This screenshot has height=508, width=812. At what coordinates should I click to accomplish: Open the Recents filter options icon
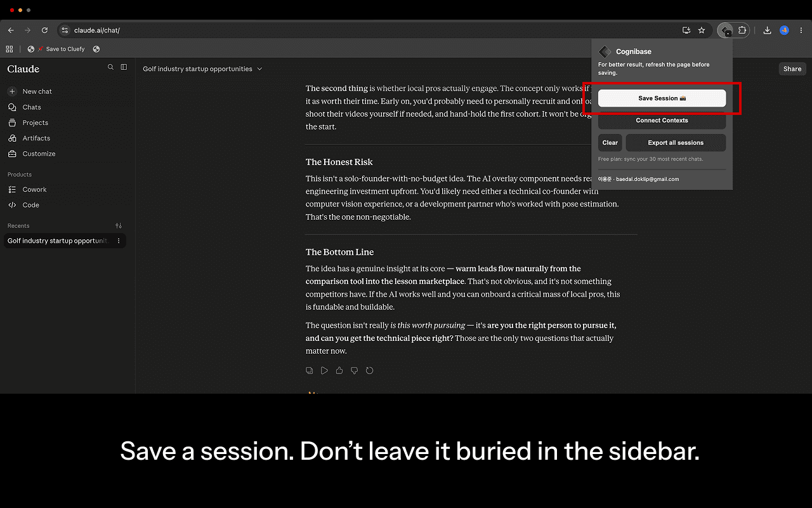point(119,225)
